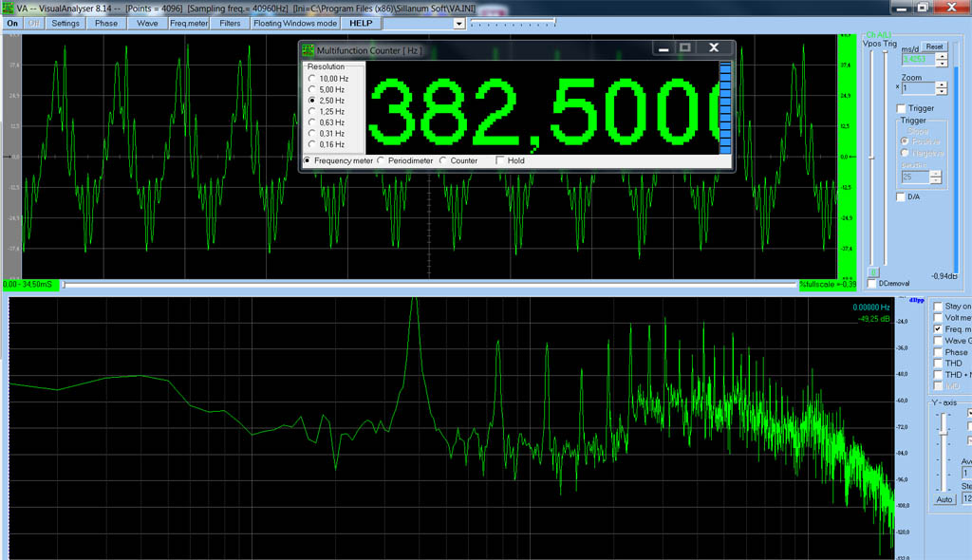Minimize the Multifunction Counter window
The height and width of the screenshot is (560, 972).
click(664, 47)
